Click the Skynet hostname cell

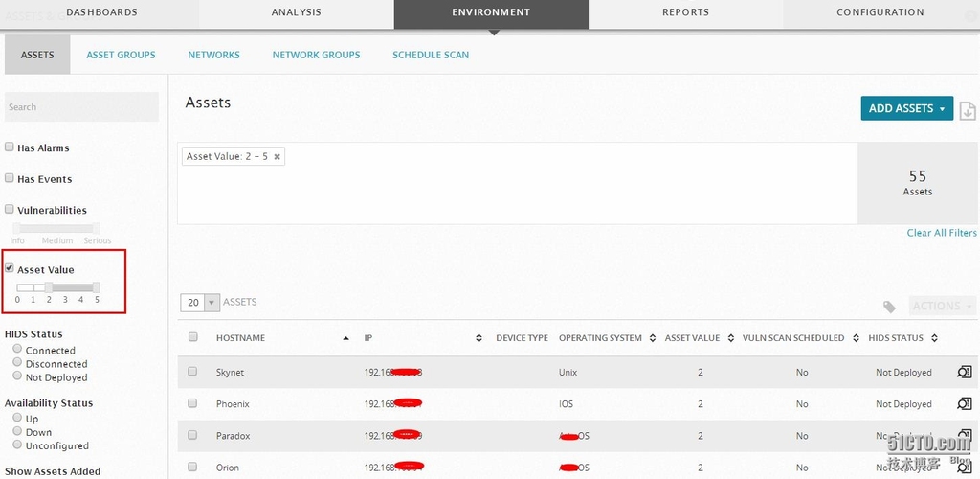point(230,373)
